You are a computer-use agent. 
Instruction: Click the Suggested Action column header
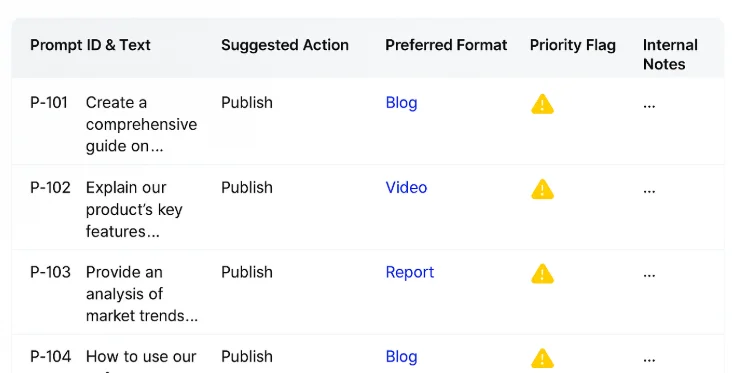tap(285, 45)
